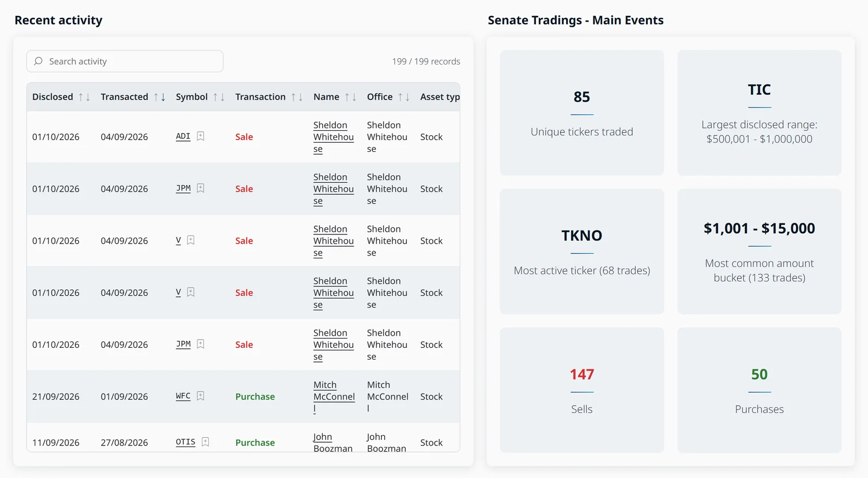Click the 27/08/2026 transacted date cell
This screenshot has width=868, height=478.
[124, 443]
